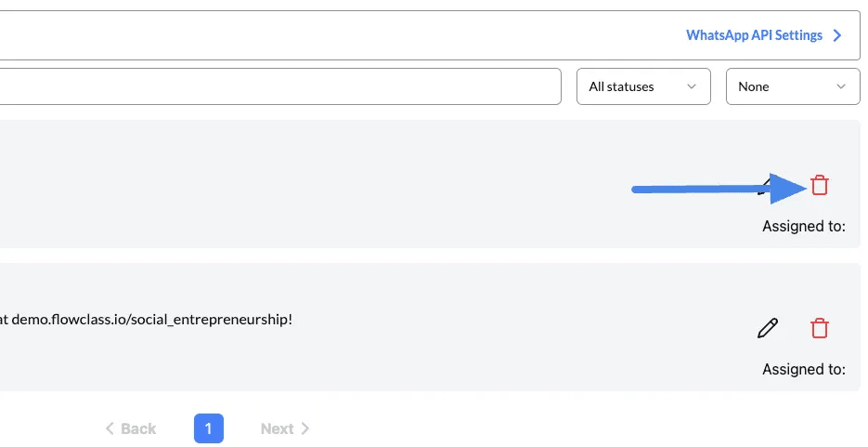Expand the All statuses dropdown with its arrow
The image size is (868, 447).
pos(692,86)
